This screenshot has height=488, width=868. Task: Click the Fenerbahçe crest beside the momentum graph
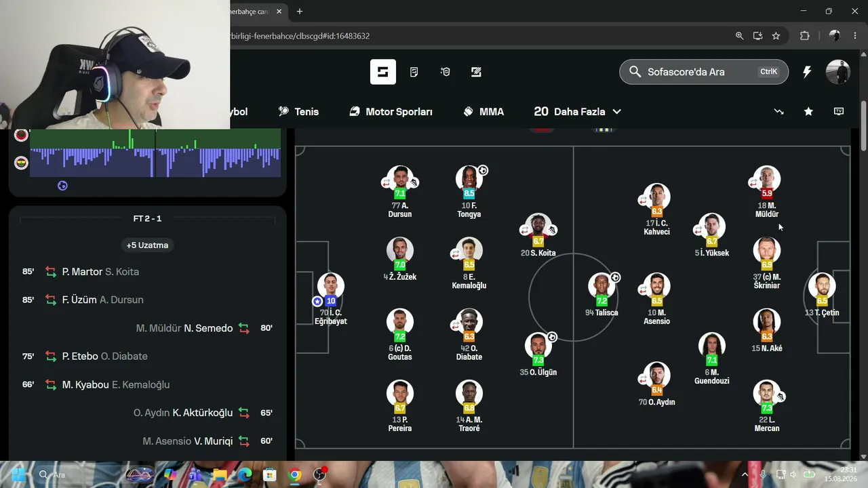tap(21, 163)
